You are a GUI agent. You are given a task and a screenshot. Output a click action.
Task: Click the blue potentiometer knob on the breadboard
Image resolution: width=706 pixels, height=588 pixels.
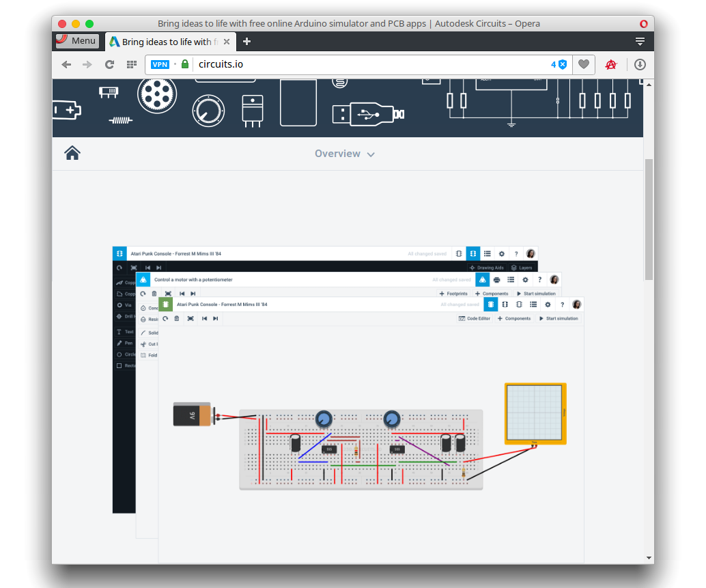click(x=322, y=419)
